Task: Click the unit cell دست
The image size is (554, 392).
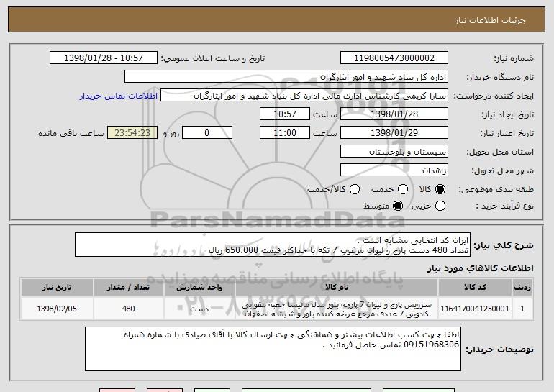Action: pos(199,309)
